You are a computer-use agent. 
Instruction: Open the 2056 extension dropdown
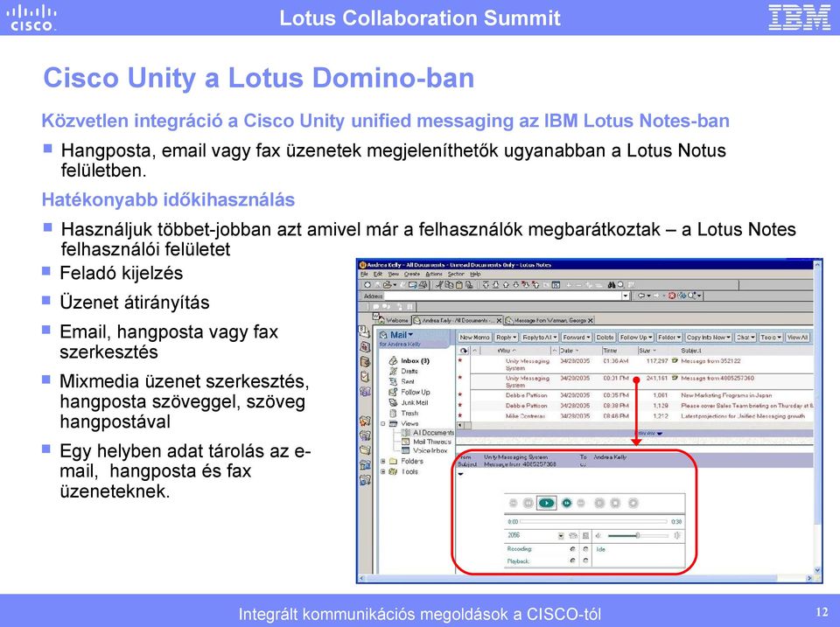pos(561,536)
